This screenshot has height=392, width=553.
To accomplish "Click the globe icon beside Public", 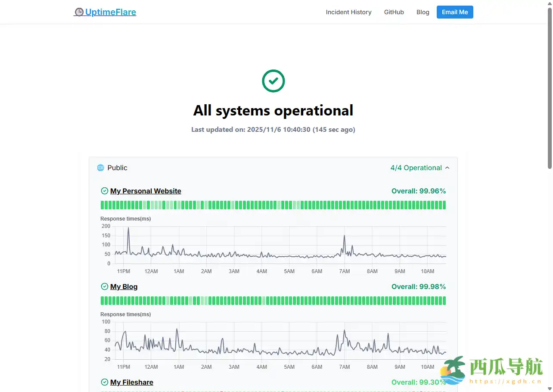I will pos(101,168).
